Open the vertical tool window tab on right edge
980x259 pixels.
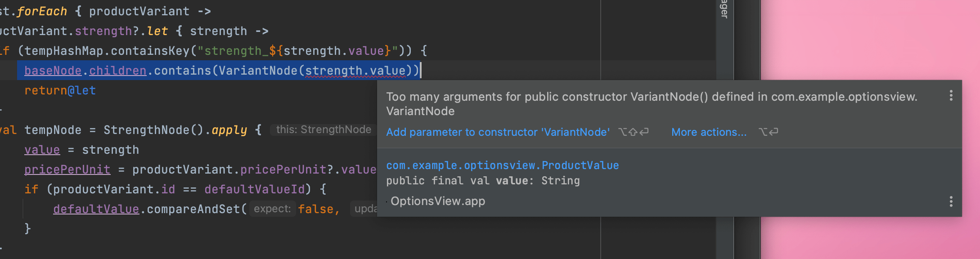724,10
